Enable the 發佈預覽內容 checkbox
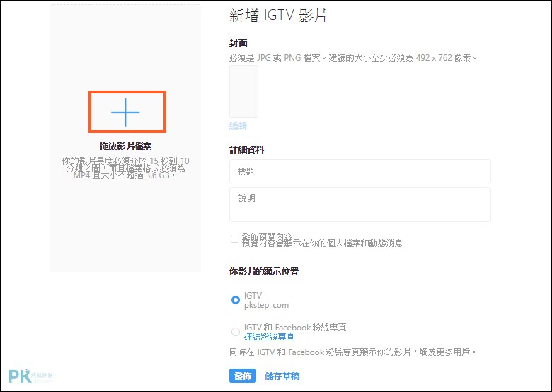The image size is (552, 392). point(234,239)
